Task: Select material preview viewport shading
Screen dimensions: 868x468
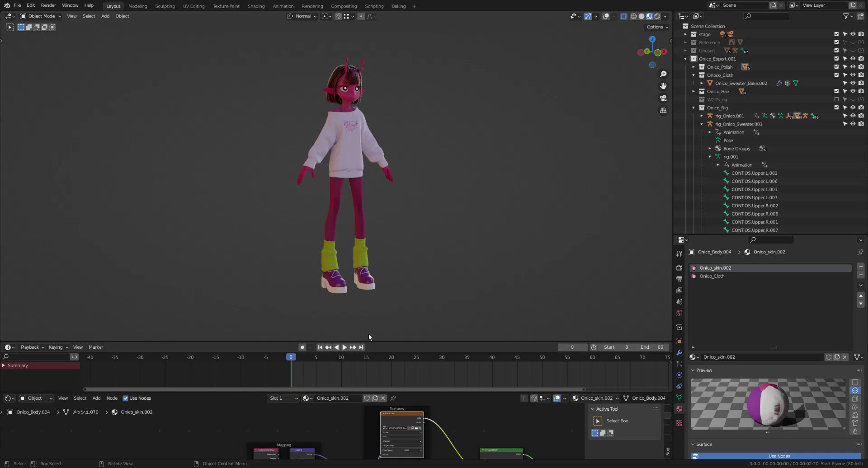Action: click(649, 16)
